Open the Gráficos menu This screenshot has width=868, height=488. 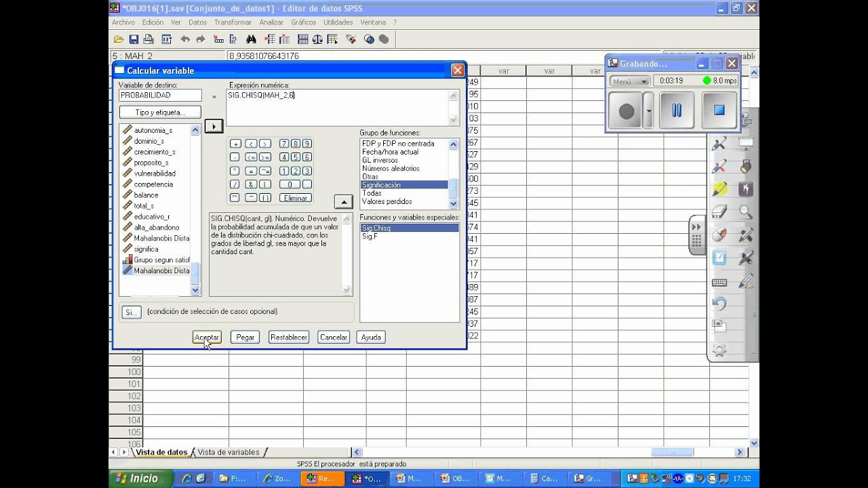[304, 22]
